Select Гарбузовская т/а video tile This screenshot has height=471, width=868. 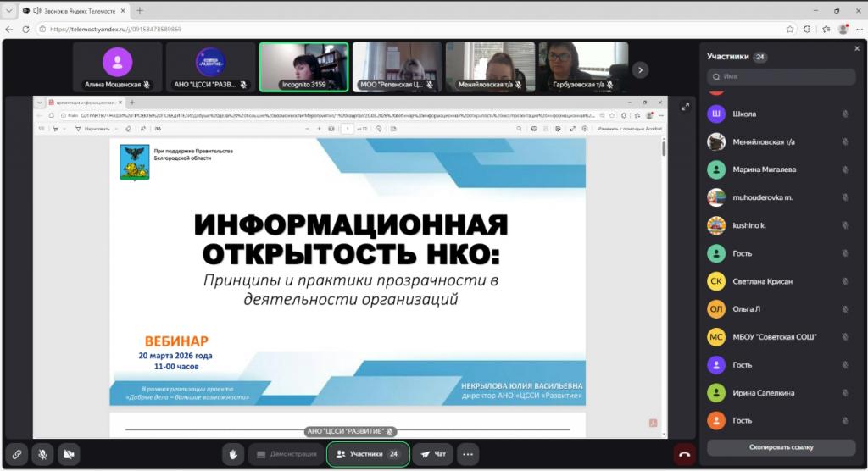(x=583, y=67)
